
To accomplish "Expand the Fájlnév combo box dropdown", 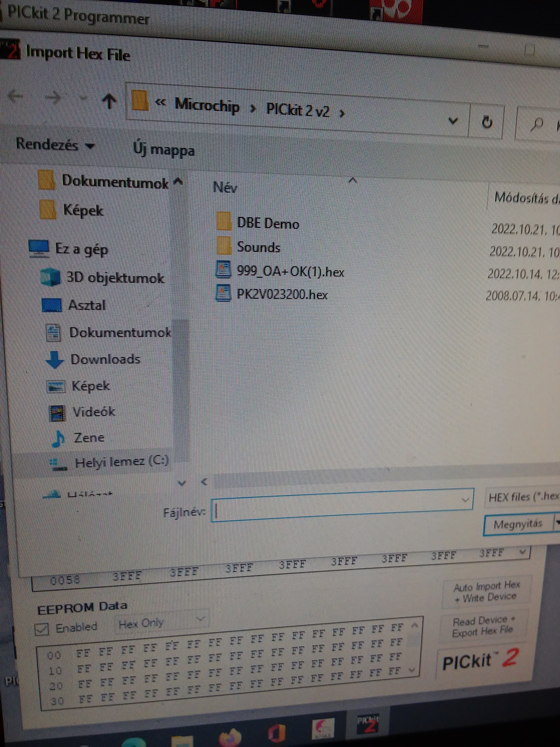I will tap(465, 500).
